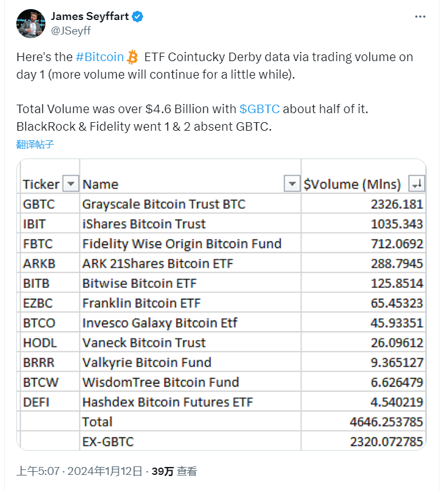Click the $Volume (Mlns) column header
The width and height of the screenshot is (448, 490).
[x=352, y=184]
